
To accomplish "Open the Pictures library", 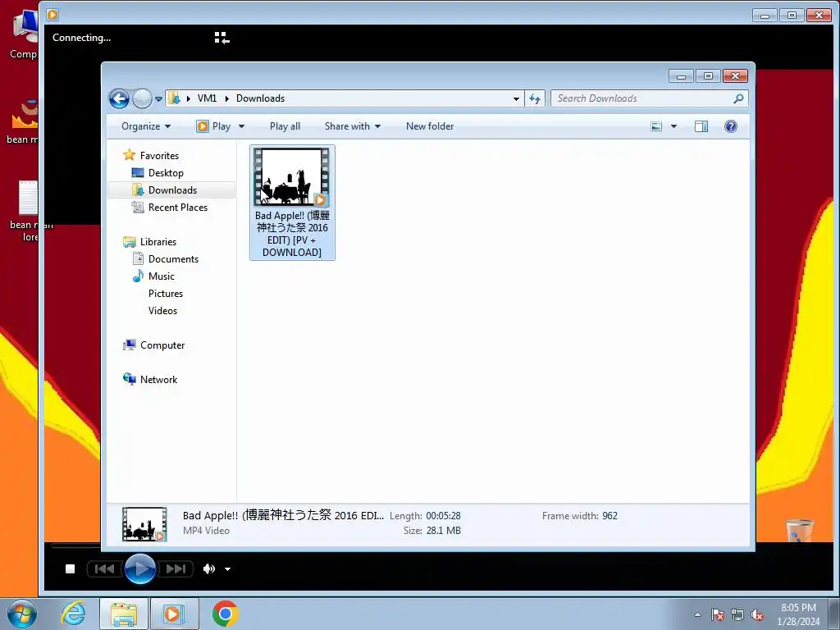I will 166,294.
